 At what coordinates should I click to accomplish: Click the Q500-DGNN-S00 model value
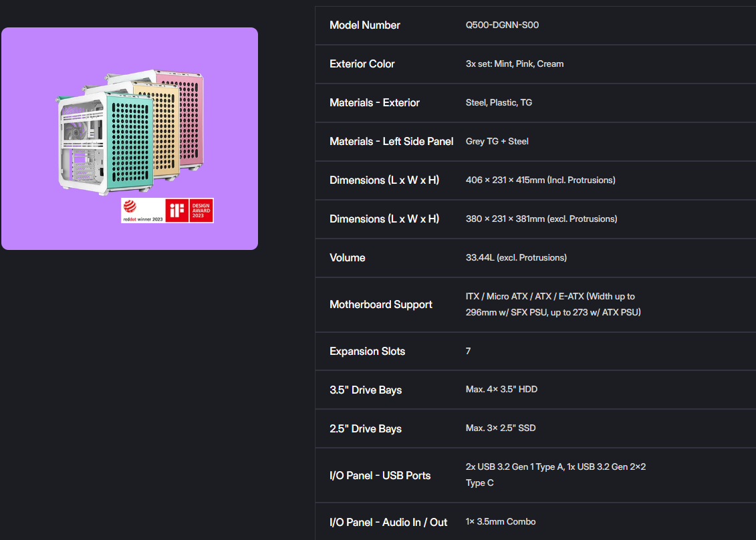pyautogui.click(x=502, y=25)
